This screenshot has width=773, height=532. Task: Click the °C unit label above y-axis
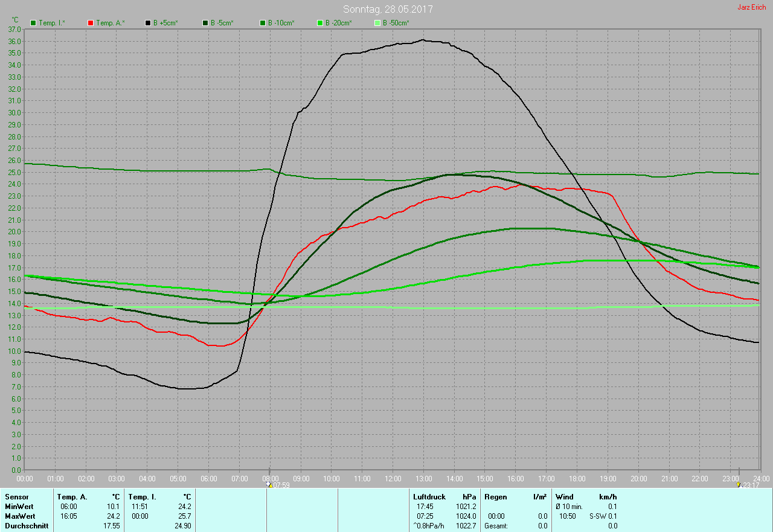(15, 20)
